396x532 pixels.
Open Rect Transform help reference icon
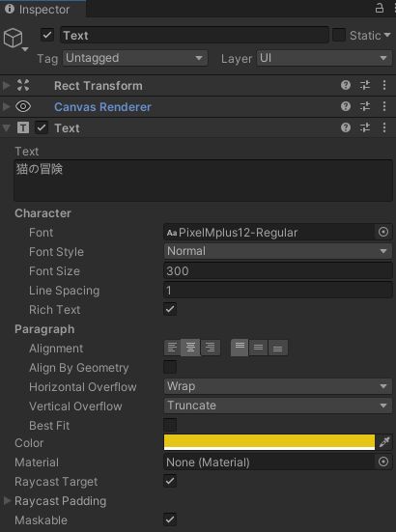pyautogui.click(x=346, y=85)
